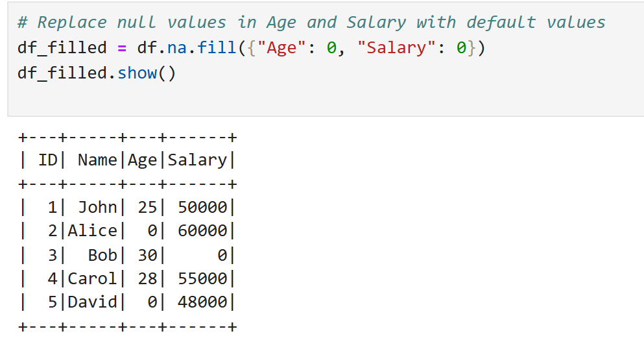The width and height of the screenshot is (644, 364).
Task: Click the show() call in the code cell
Action: coord(147,73)
